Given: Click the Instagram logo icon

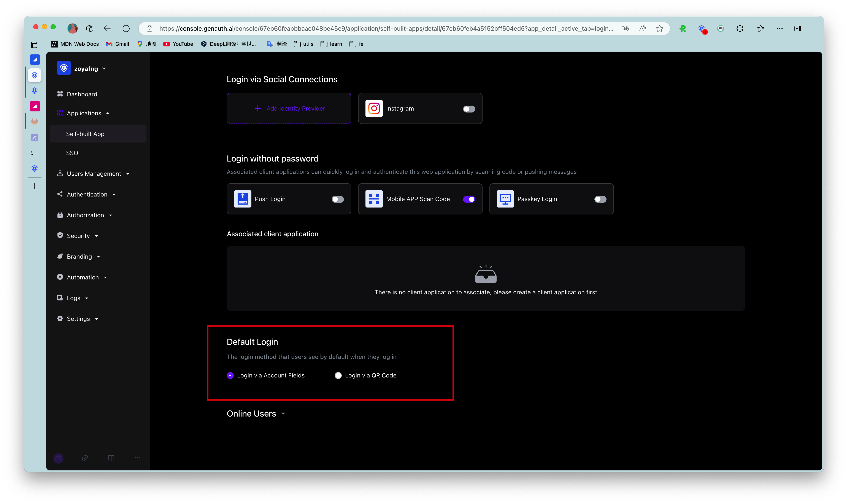Looking at the screenshot, I should click(374, 108).
